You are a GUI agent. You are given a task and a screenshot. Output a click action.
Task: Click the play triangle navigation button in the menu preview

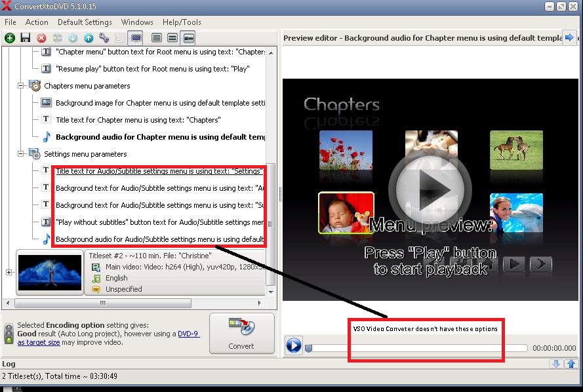pyautogui.click(x=514, y=264)
